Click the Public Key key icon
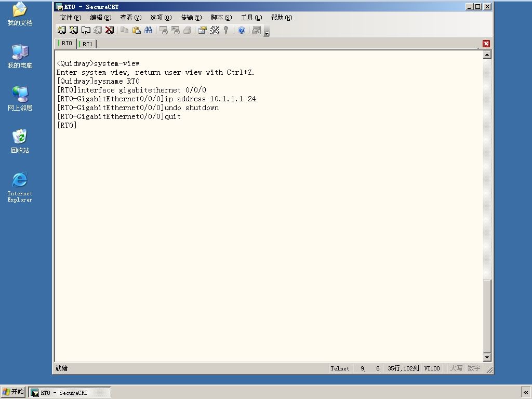This screenshot has width=532, height=399. click(x=226, y=30)
